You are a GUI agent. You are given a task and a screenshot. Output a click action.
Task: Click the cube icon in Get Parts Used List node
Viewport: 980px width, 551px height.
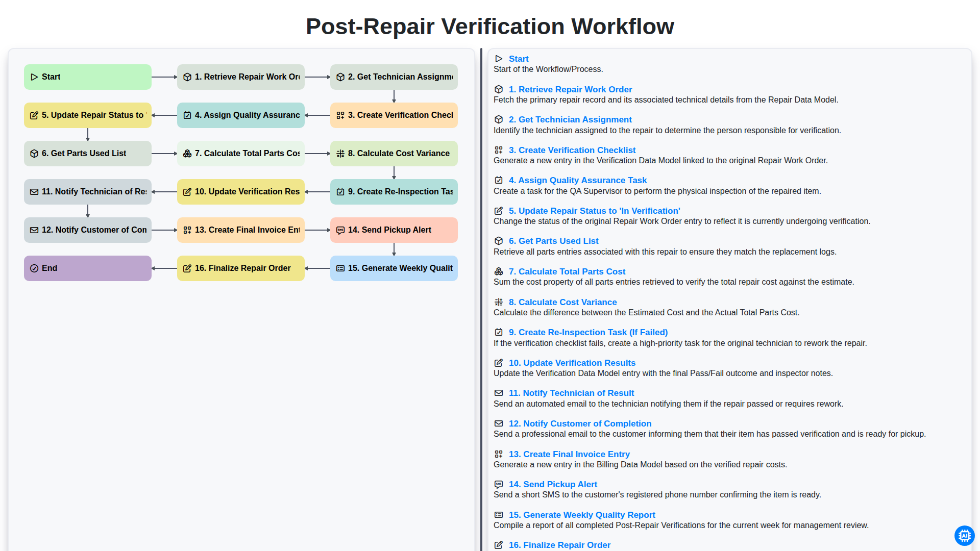click(x=34, y=154)
